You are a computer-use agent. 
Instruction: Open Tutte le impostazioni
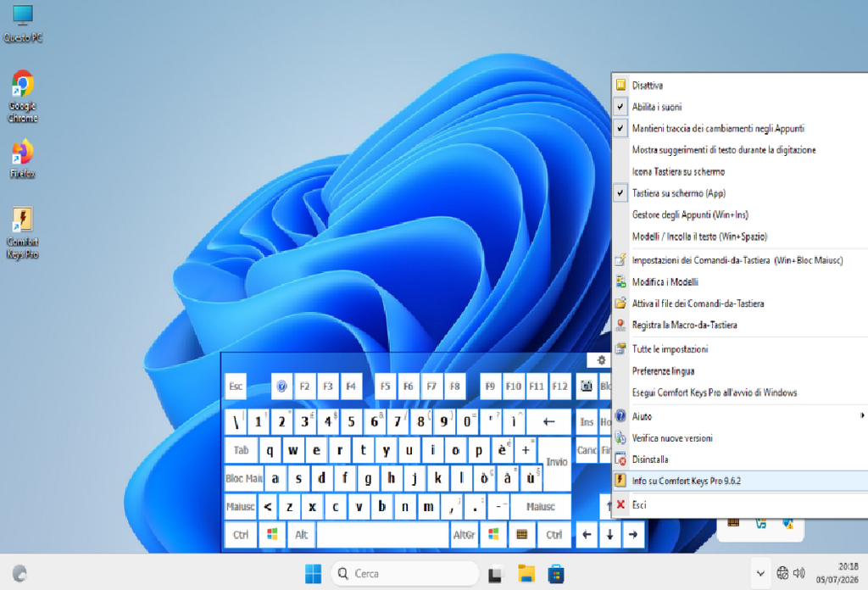click(x=740, y=349)
